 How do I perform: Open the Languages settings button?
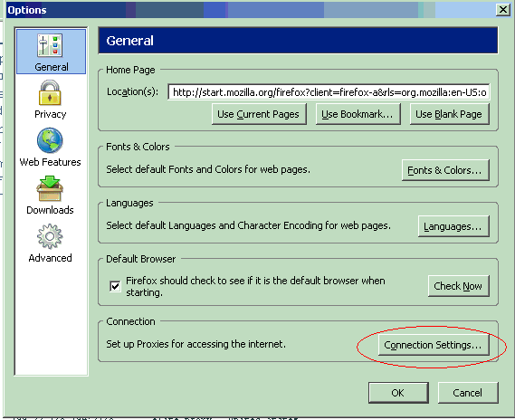click(453, 226)
